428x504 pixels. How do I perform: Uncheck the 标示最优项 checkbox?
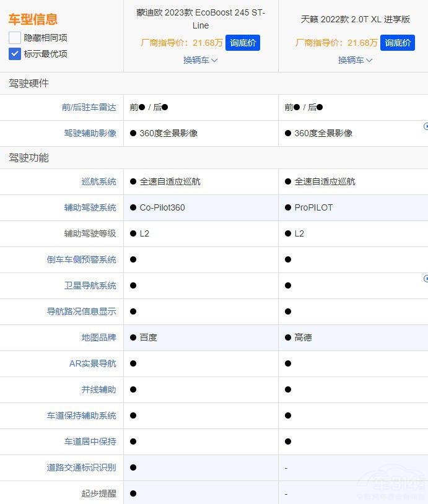15,54
